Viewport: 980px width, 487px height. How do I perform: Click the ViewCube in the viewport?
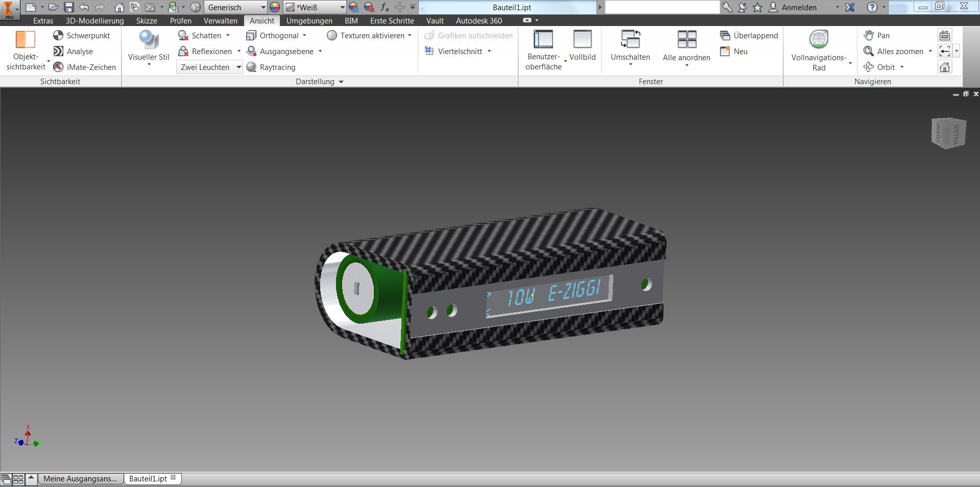click(948, 133)
